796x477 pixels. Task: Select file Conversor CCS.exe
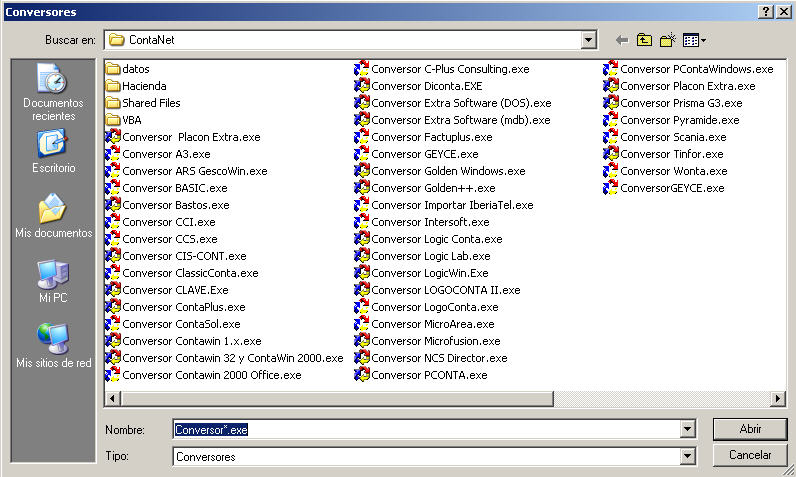[161, 239]
